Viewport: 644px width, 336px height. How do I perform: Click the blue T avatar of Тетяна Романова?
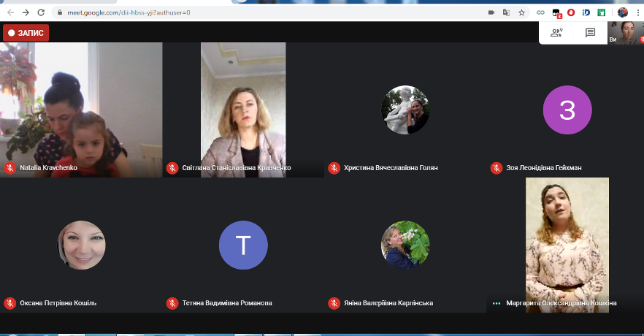pyautogui.click(x=243, y=245)
